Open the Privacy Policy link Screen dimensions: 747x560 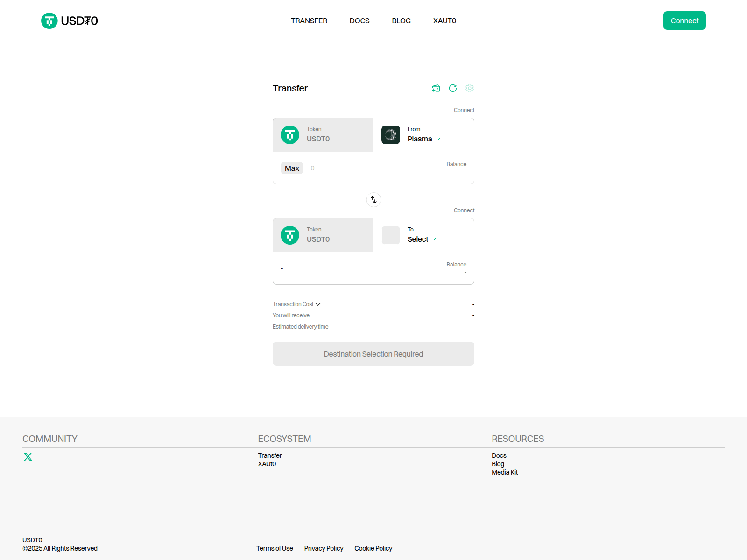(324, 548)
